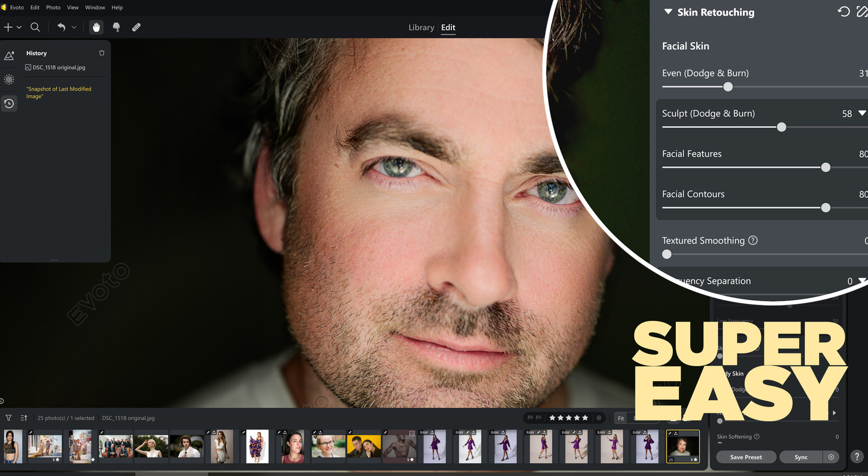Collapse the Skin Retouching section
The height and width of the screenshot is (476, 868).
(668, 12)
